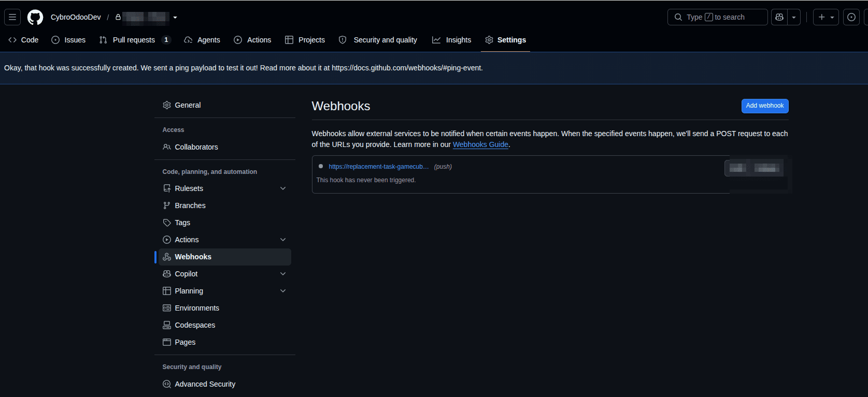Select the Settings tab
This screenshot has height=397, width=868.
505,40
